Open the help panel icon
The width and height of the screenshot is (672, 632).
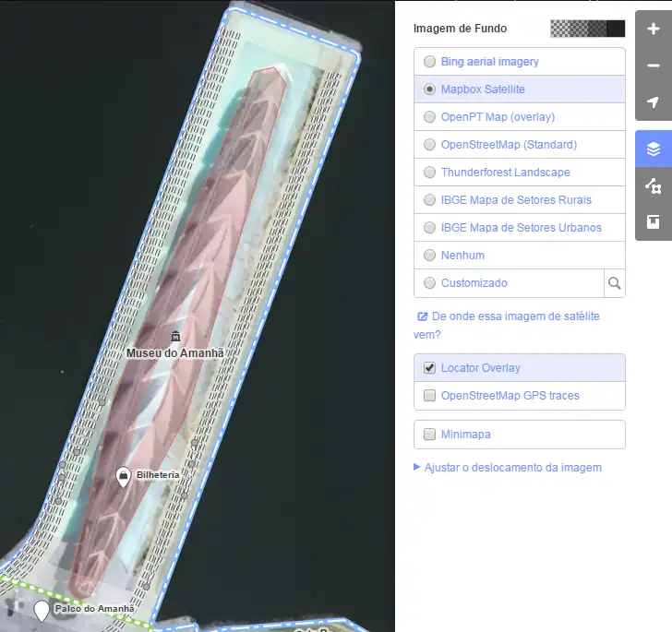pyautogui.click(x=654, y=222)
